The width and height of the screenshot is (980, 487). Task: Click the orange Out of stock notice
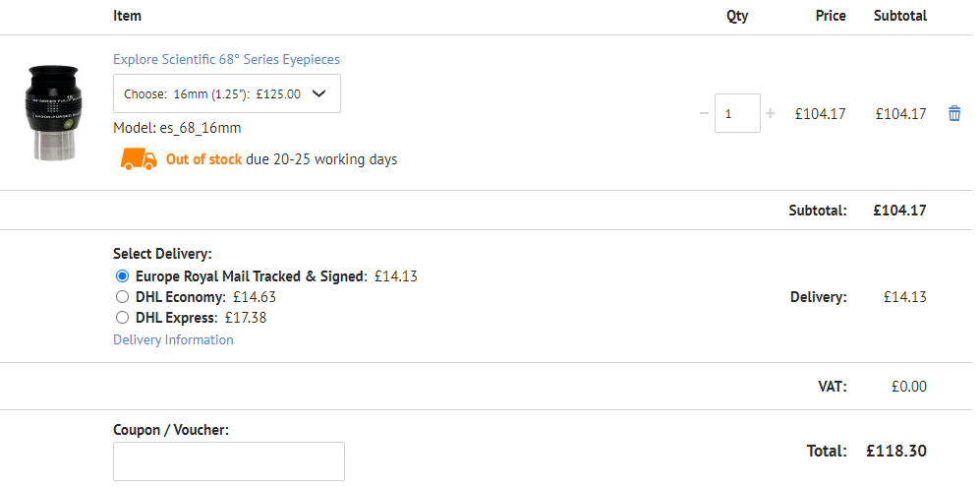[x=203, y=158]
